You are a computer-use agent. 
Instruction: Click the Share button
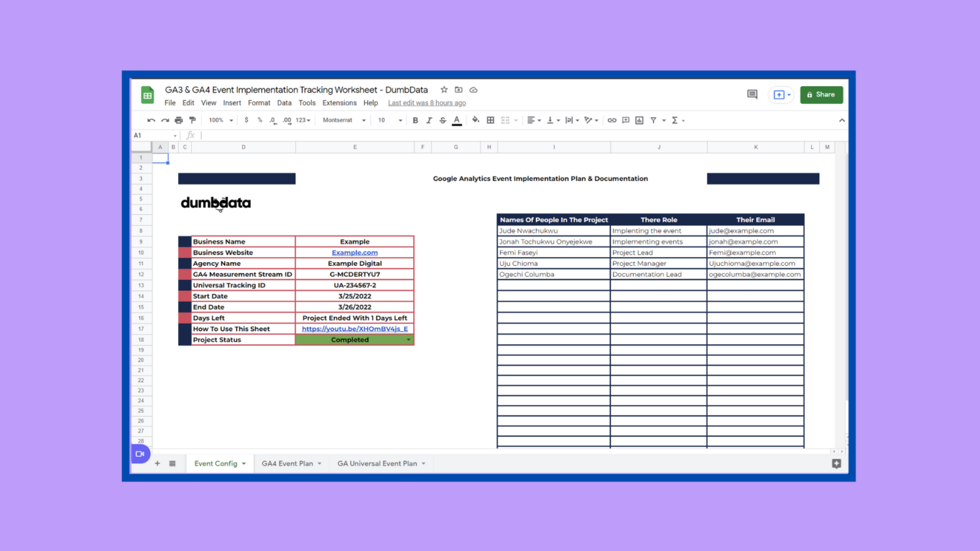821,94
